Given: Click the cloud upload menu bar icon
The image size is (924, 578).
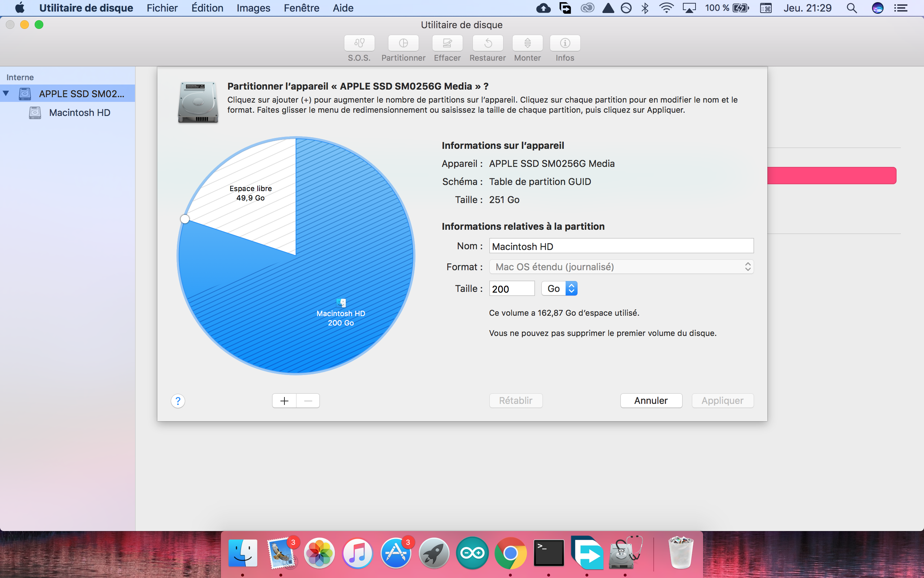Looking at the screenshot, I should tap(543, 8).
